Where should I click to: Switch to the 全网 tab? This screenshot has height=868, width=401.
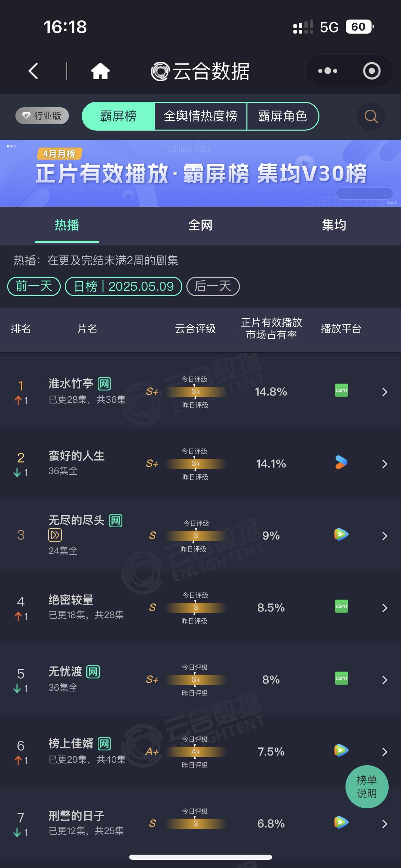(x=200, y=225)
